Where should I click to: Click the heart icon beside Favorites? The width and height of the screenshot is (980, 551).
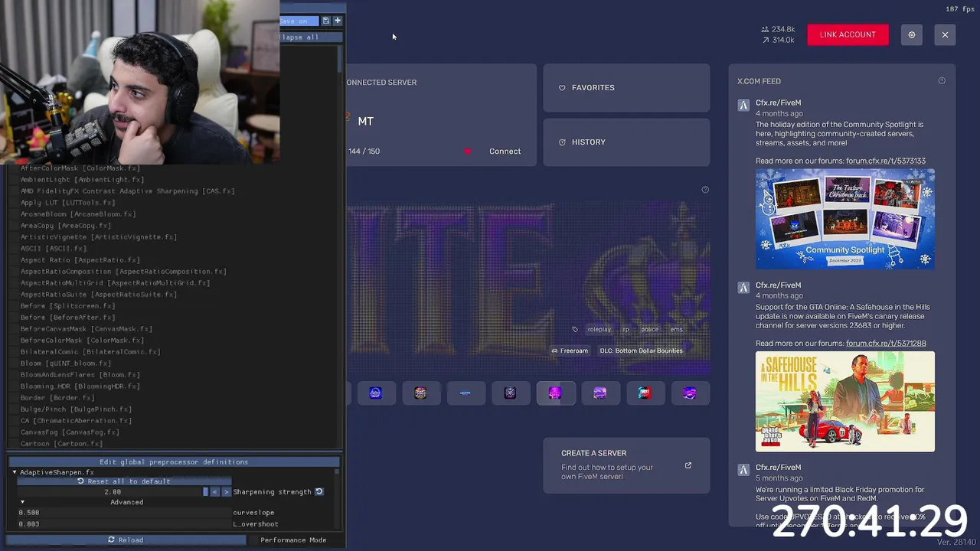coord(562,88)
